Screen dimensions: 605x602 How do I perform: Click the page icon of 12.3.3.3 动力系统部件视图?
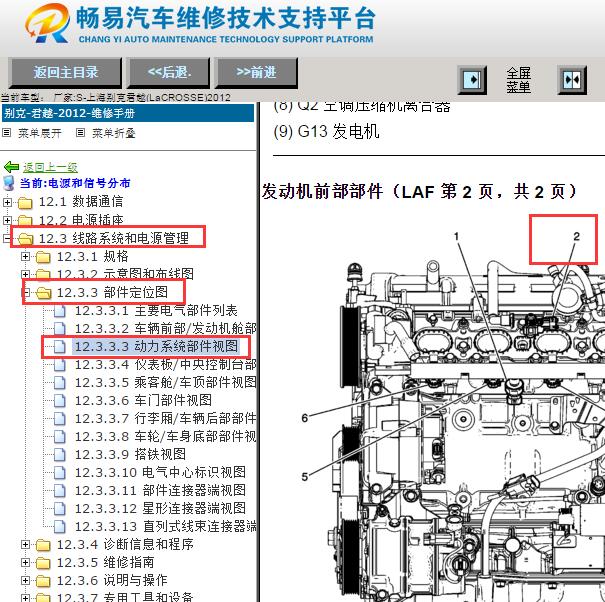pos(59,347)
